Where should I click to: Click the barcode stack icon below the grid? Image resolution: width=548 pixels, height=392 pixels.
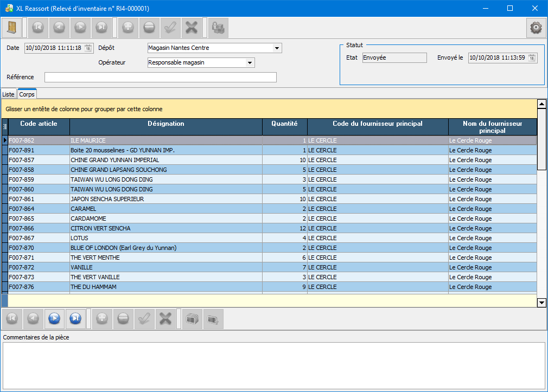point(192,319)
